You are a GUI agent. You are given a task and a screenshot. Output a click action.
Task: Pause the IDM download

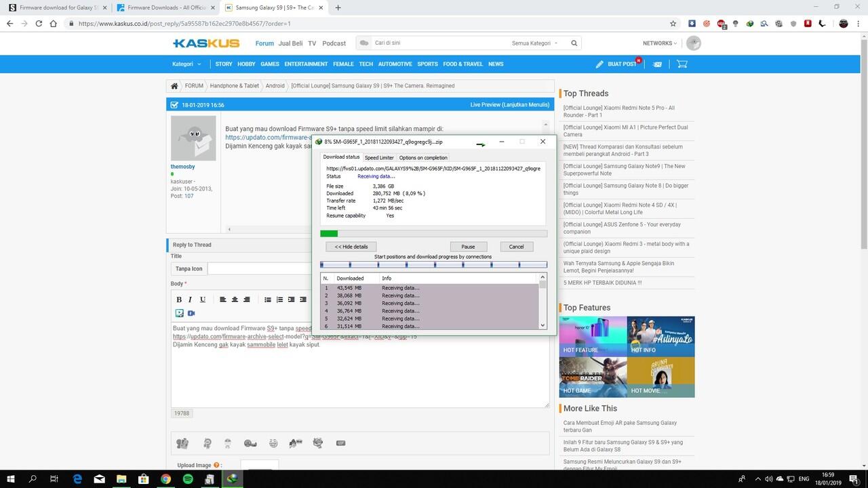tap(468, 247)
